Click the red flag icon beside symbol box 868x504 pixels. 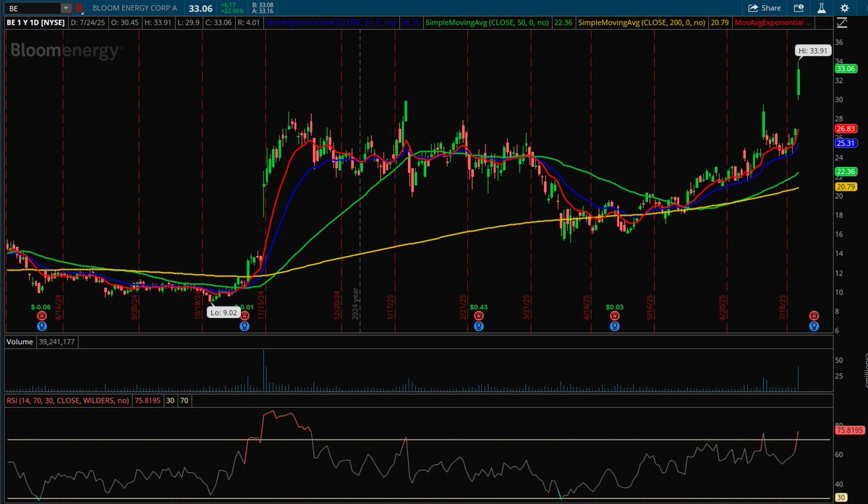[x=79, y=8]
